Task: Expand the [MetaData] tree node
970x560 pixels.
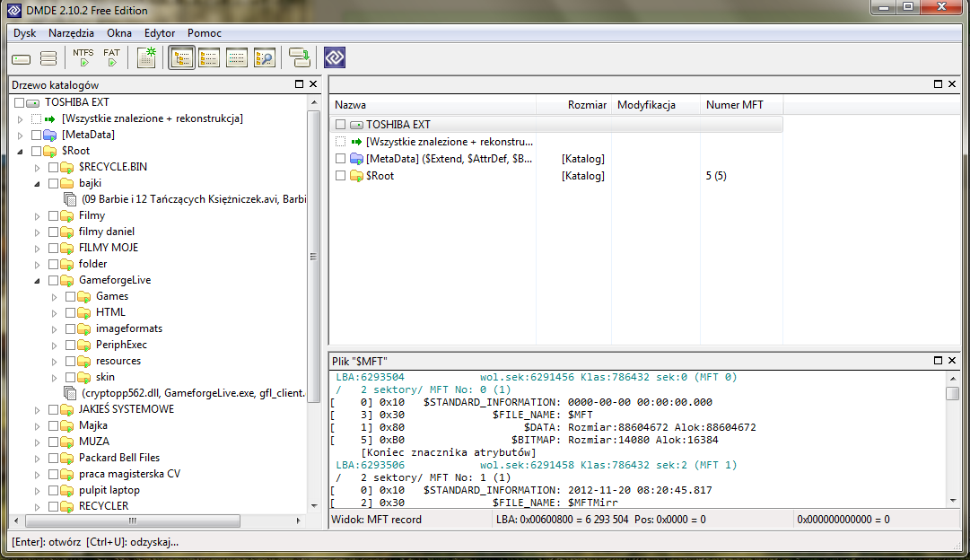Action: coord(21,135)
